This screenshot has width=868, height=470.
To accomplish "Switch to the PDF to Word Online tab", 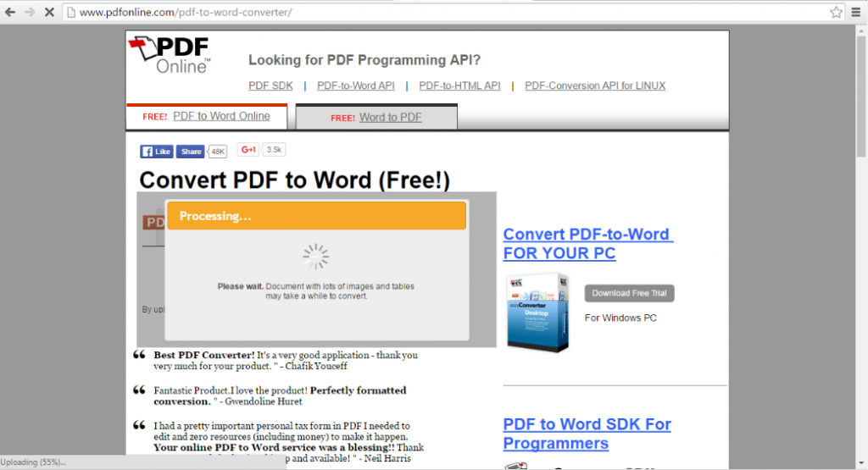I will (207, 116).
